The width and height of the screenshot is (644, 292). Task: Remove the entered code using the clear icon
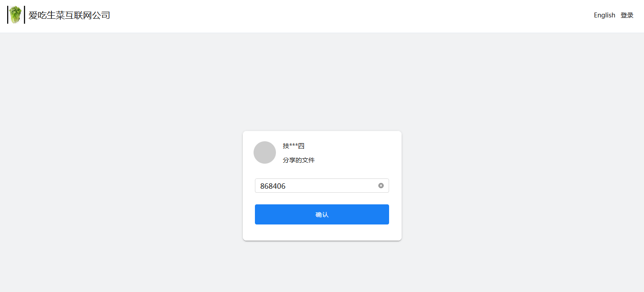381,186
